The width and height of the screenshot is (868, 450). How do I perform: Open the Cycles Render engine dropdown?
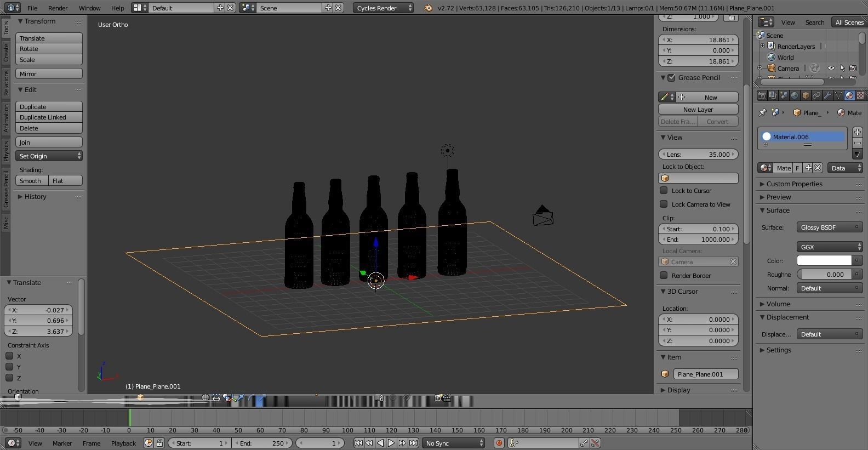pyautogui.click(x=384, y=8)
